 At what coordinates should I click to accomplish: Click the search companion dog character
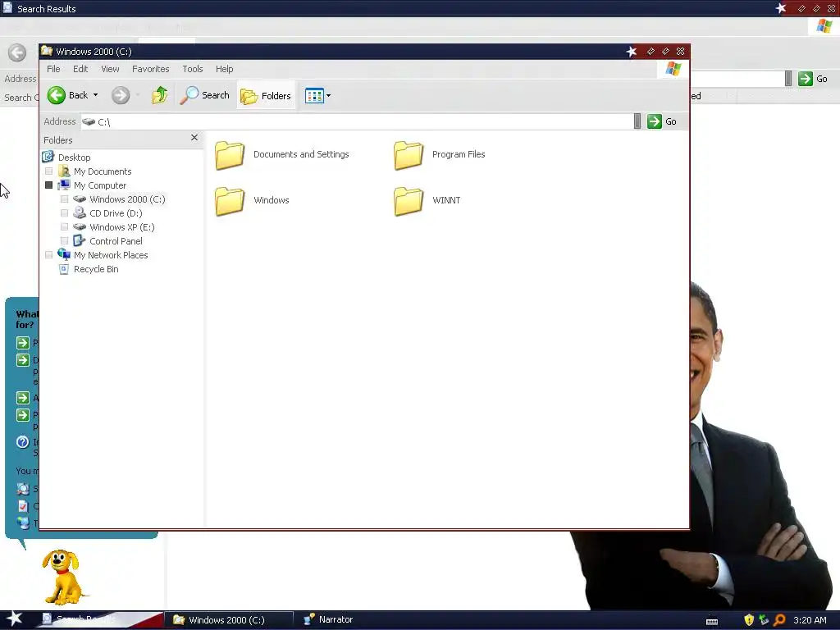click(x=62, y=577)
